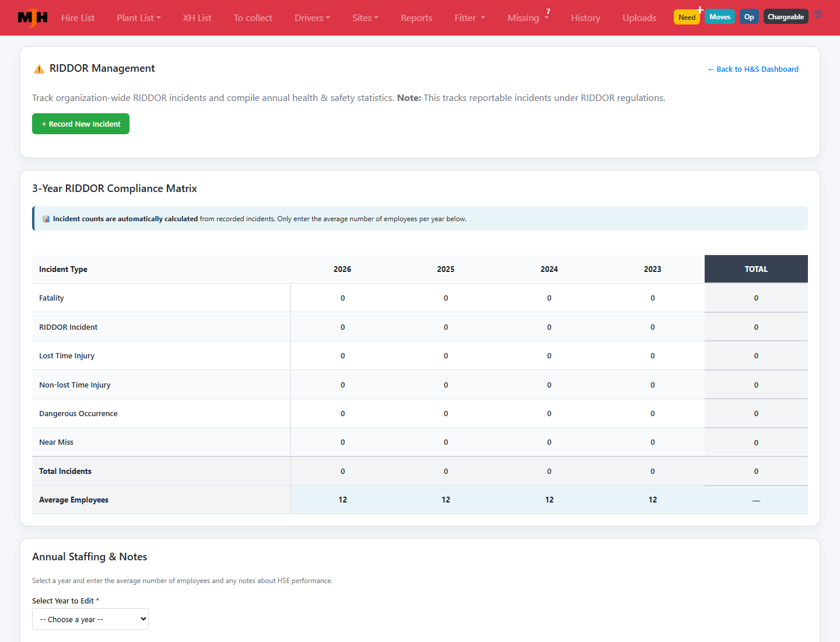Select the Op badge in navbar

[x=749, y=17]
